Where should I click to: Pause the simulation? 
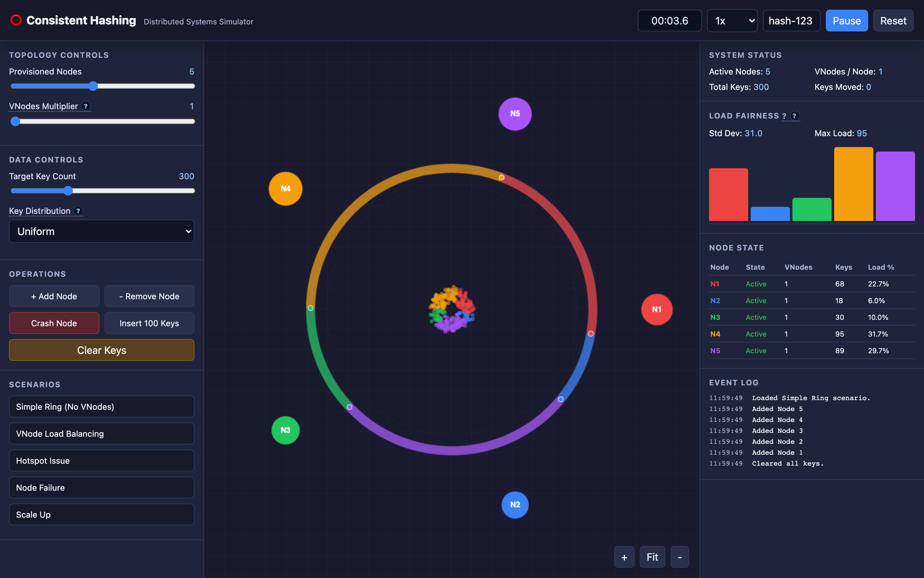point(846,21)
